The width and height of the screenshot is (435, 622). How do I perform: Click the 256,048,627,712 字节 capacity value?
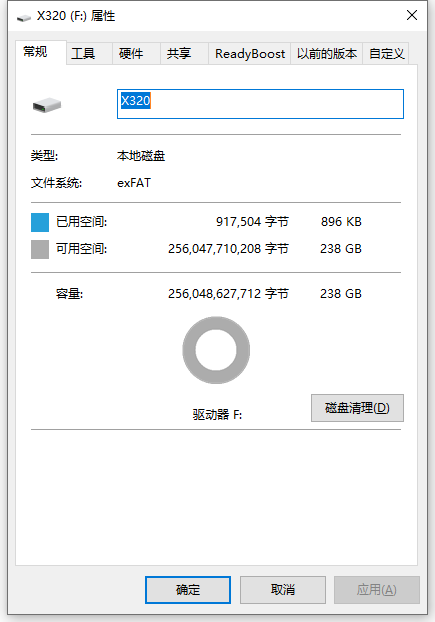point(228,294)
